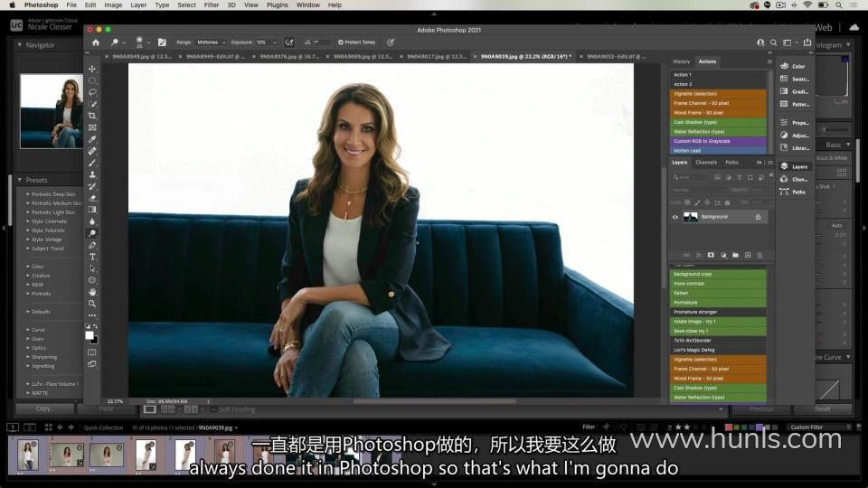868x488 pixels.
Task: Click the Share icon in Photoshop header
Action: point(807,42)
